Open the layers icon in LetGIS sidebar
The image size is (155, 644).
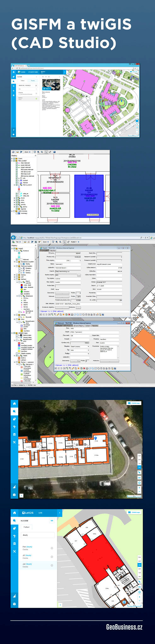pos(14,528)
